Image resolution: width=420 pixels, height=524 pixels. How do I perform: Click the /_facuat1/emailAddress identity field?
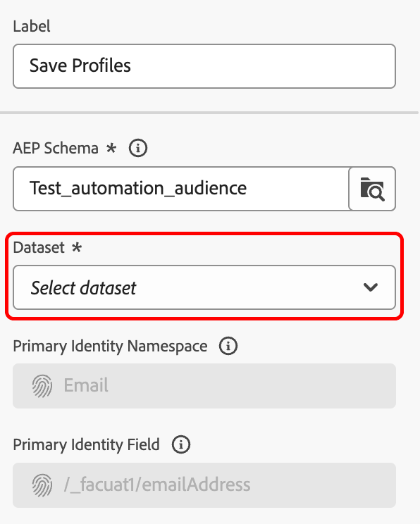click(x=204, y=485)
